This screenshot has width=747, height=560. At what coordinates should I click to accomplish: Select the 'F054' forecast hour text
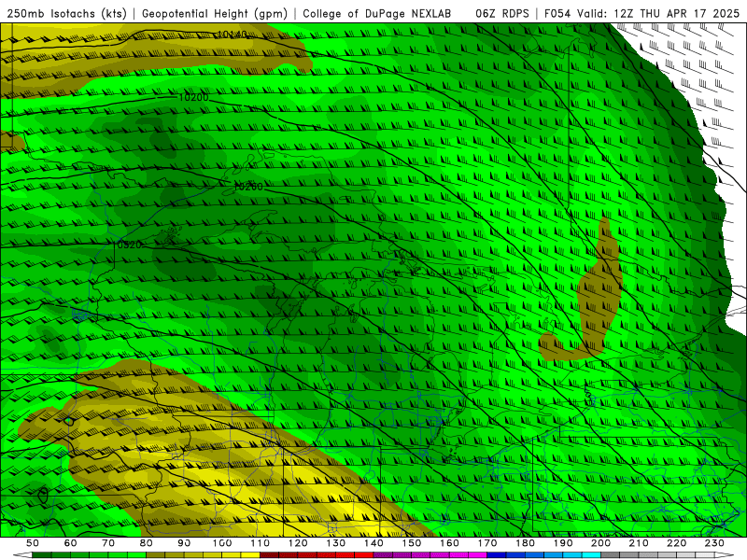(557, 13)
